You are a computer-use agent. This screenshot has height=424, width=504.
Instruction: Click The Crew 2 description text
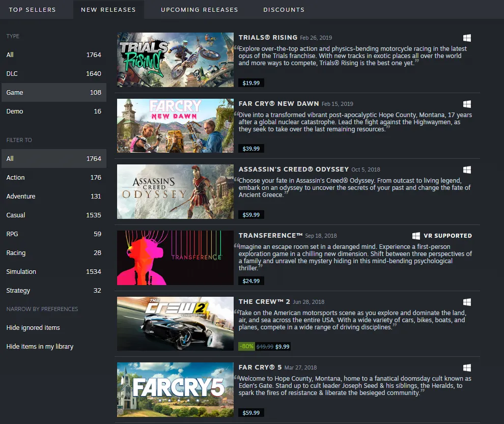point(352,320)
